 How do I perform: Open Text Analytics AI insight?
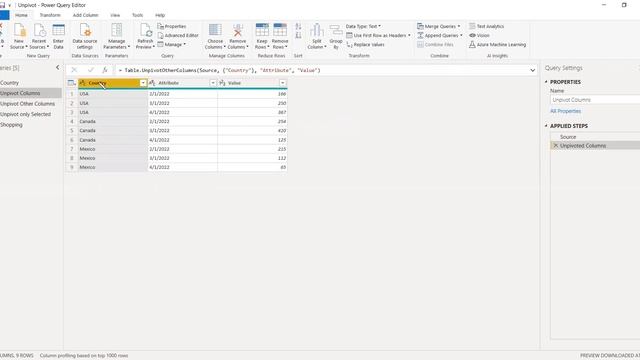[487, 26]
